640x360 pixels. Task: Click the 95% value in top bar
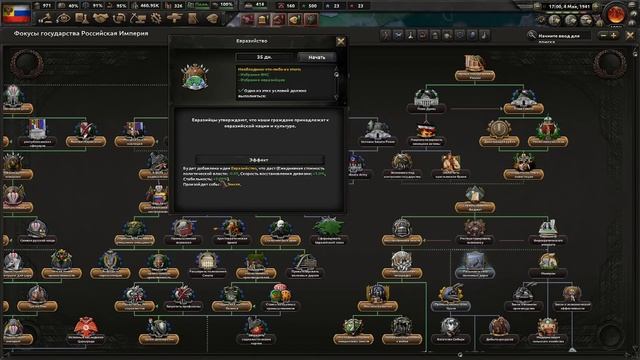pos(121,6)
